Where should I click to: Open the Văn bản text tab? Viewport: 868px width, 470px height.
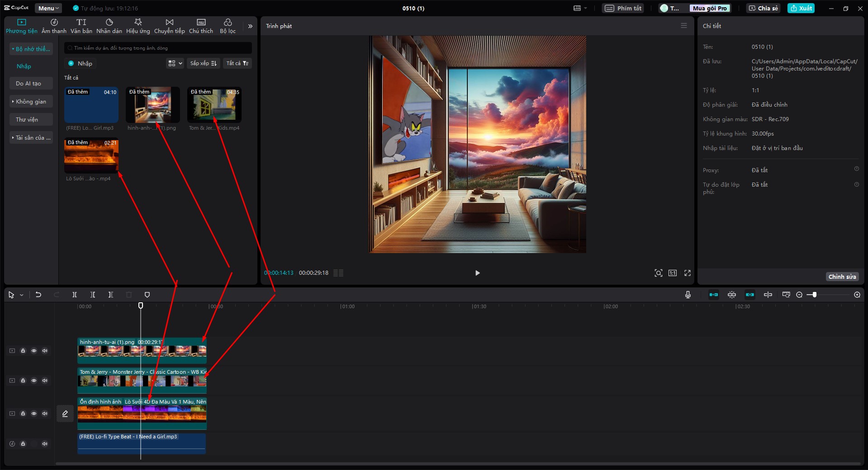[x=81, y=26]
